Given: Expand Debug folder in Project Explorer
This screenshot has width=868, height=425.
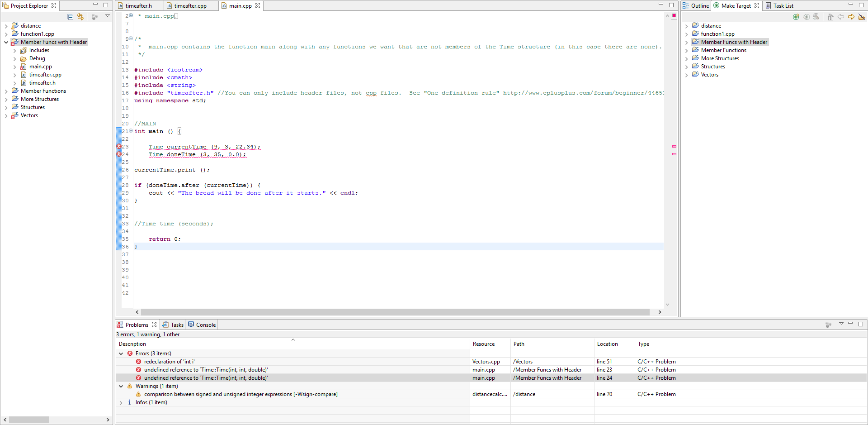Looking at the screenshot, I should (x=14, y=59).
